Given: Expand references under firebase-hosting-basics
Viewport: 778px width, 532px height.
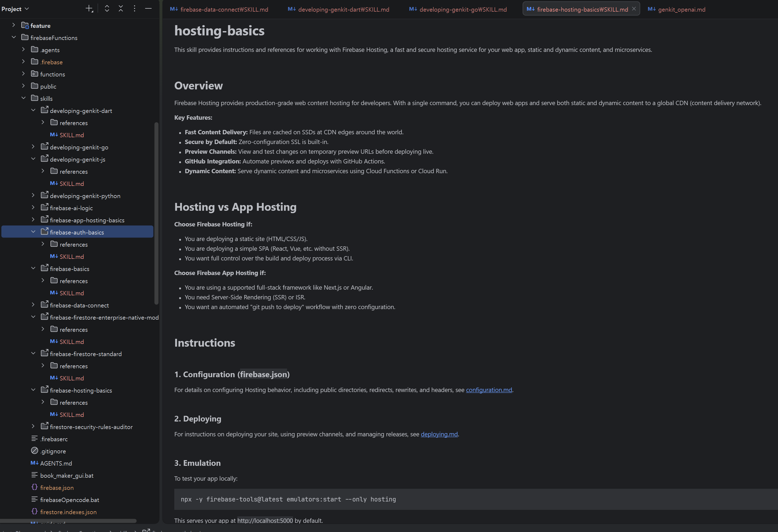Looking at the screenshot, I should [43, 402].
